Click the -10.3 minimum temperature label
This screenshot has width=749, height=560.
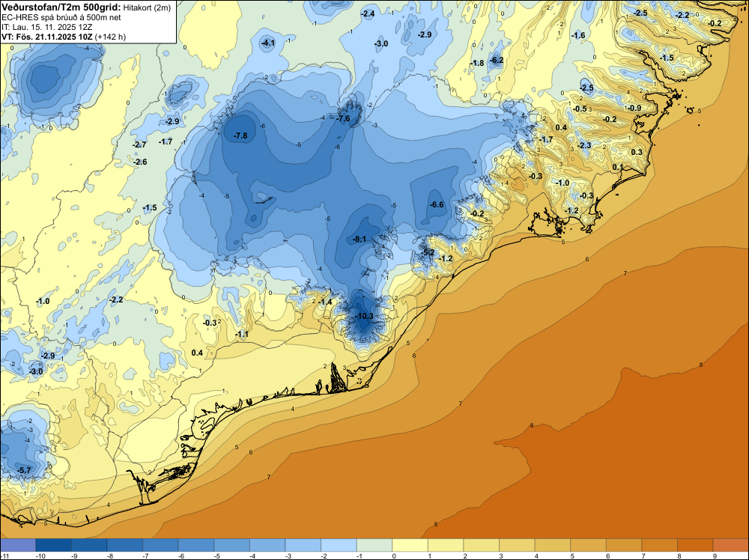point(364,316)
